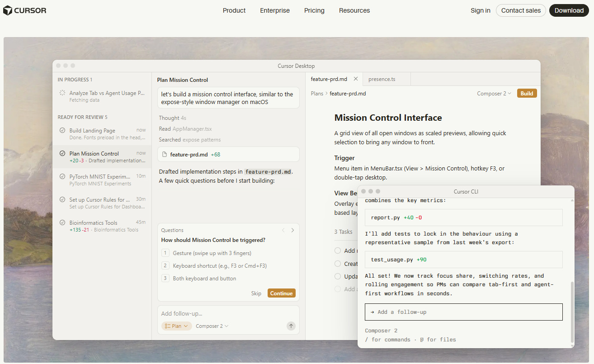
Task: Click the Cursor logo in the header
Action: pyautogui.click(x=24, y=10)
